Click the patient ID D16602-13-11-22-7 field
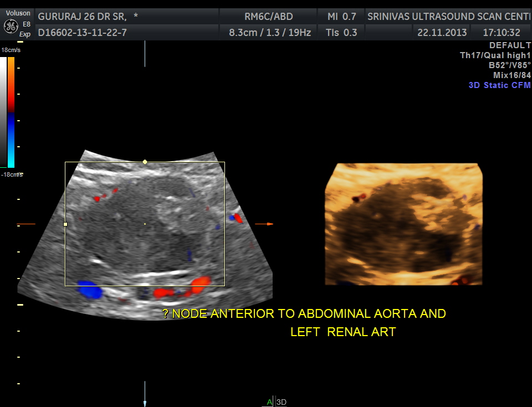The image size is (532, 407). (82, 33)
